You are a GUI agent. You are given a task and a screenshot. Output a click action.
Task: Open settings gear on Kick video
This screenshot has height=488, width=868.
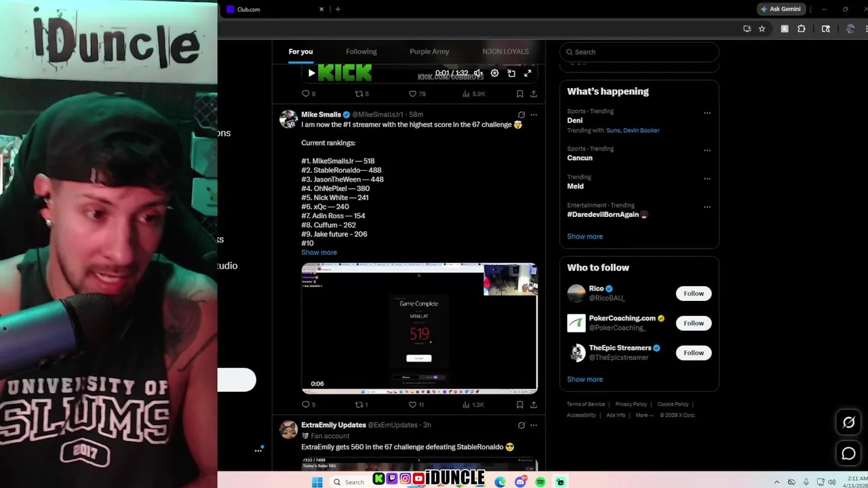point(494,73)
